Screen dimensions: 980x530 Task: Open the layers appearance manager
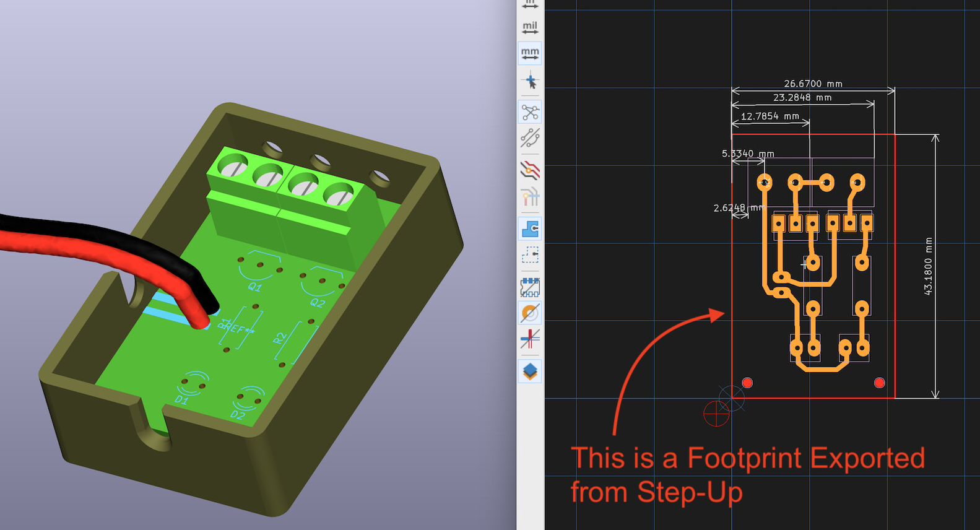(x=530, y=371)
